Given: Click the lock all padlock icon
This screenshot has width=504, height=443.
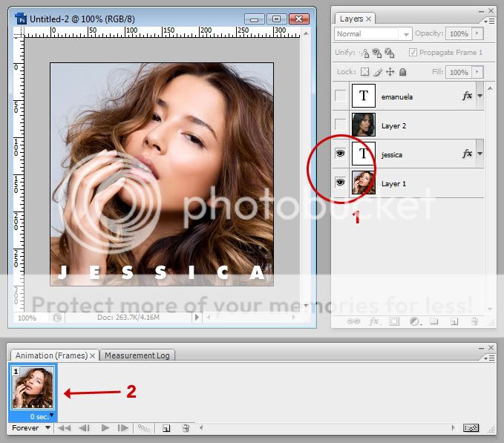Looking at the screenshot, I should tap(402, 72).
